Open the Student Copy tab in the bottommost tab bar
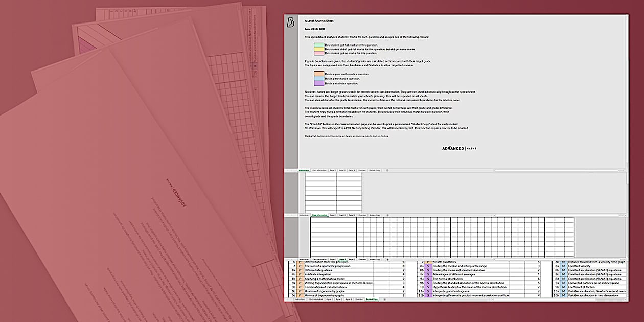The image size is (644, 322). click(x=372, y=299)
